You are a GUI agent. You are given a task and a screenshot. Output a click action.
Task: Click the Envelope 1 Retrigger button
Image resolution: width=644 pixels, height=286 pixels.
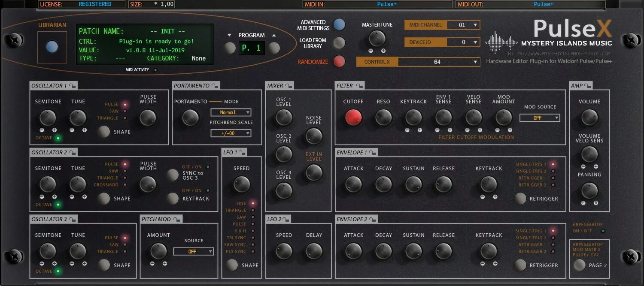coord(520,199)
